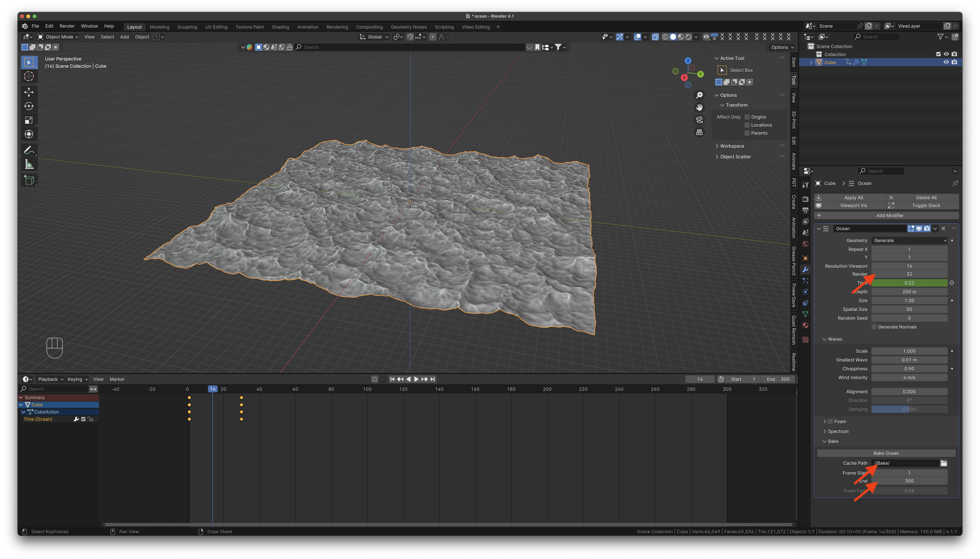Click the Time keyframe diamond icon
This screenshot has width=980, height=559.
click(952, 283)
